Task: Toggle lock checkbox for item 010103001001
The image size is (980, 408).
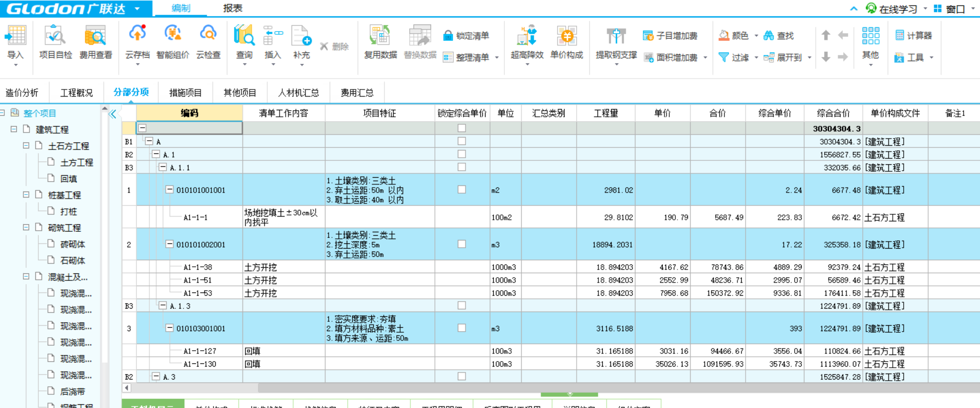Action: (462, 328)
